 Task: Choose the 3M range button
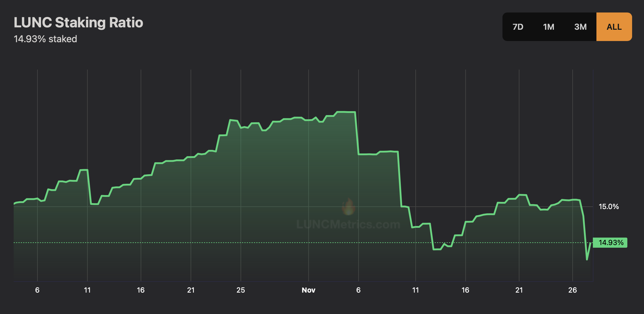[x=580, y=27]
